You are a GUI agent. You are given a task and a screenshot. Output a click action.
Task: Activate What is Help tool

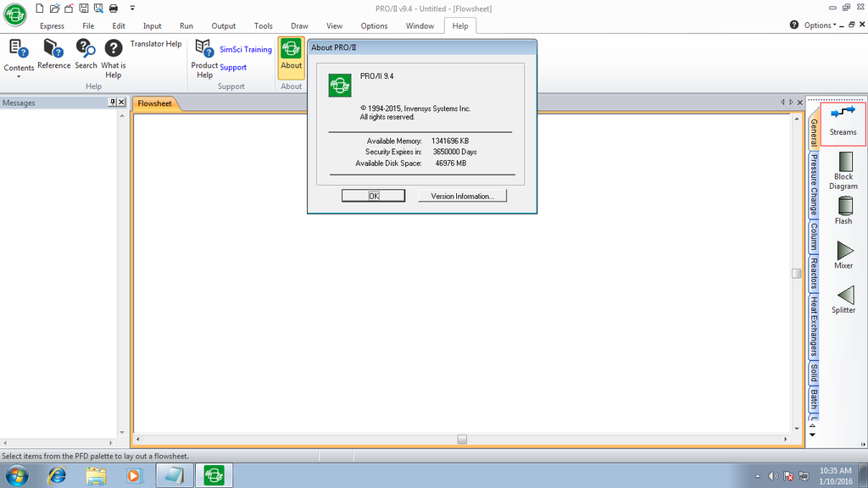113,58
